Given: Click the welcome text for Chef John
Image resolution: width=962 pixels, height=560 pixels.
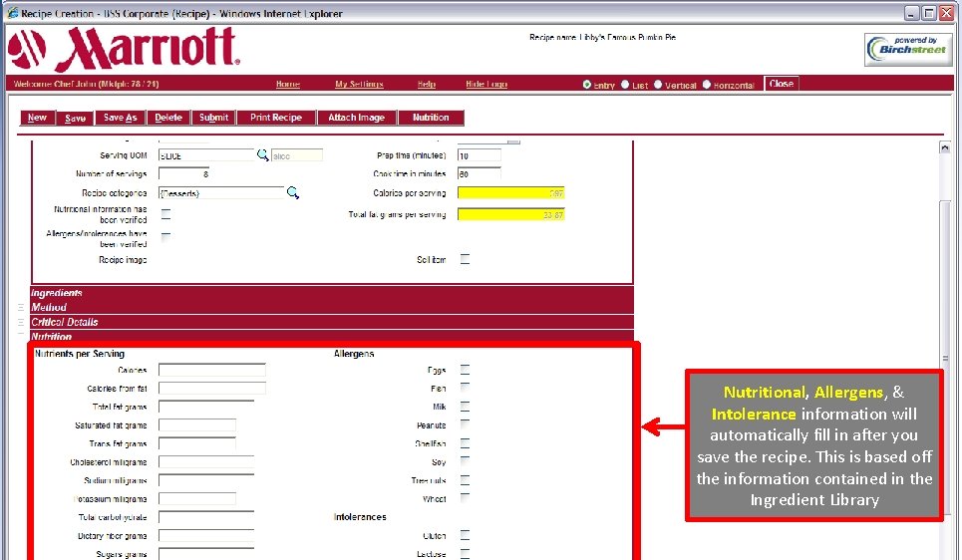Looking at the screenshot, I should coord(86,84).
